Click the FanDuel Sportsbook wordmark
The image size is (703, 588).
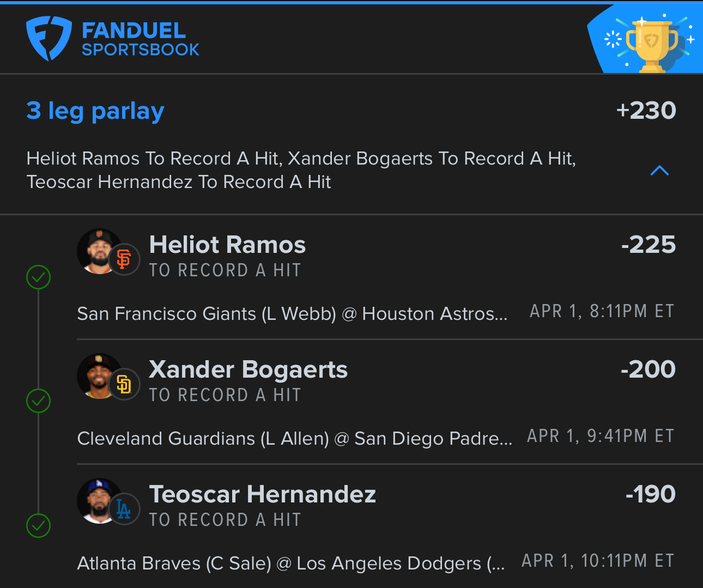(x=141, y=39)
